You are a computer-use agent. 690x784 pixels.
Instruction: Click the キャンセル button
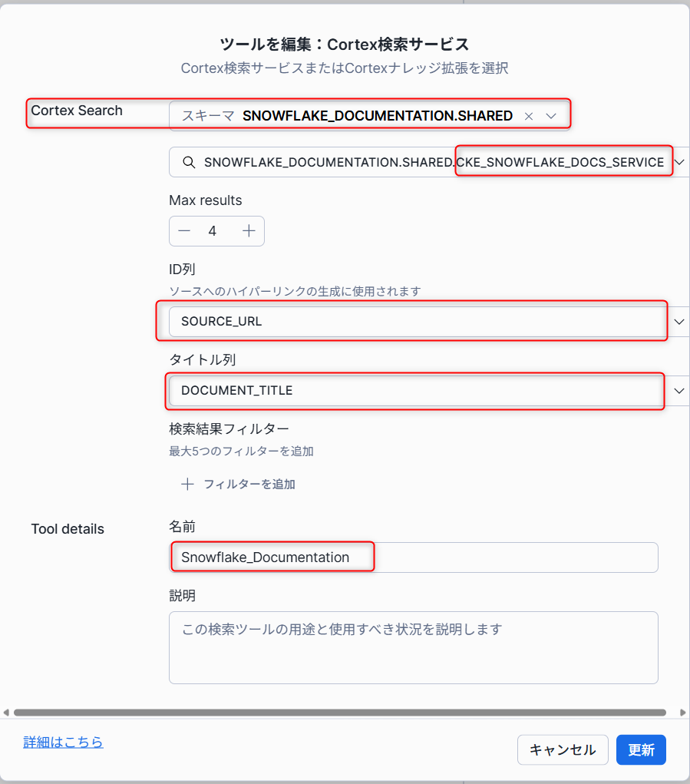563,749
